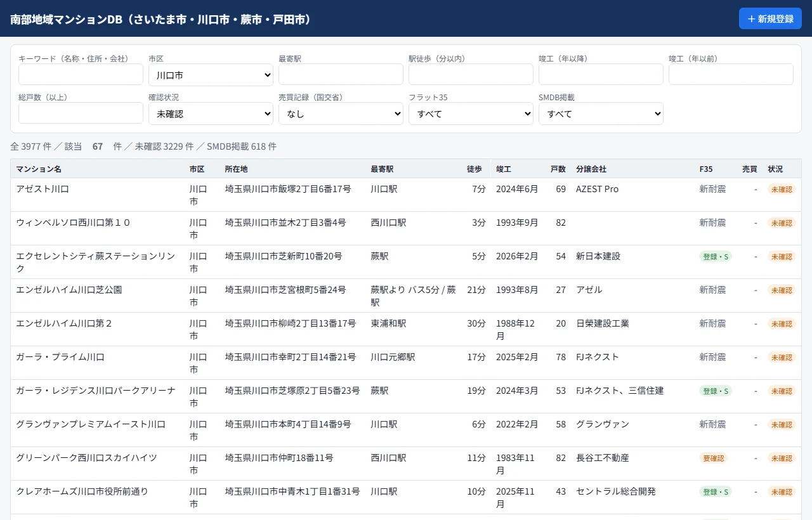Open the 確認状況 dropdown
Image resolution: width=812 pixels, height=520 pixels.
(211, 114)
